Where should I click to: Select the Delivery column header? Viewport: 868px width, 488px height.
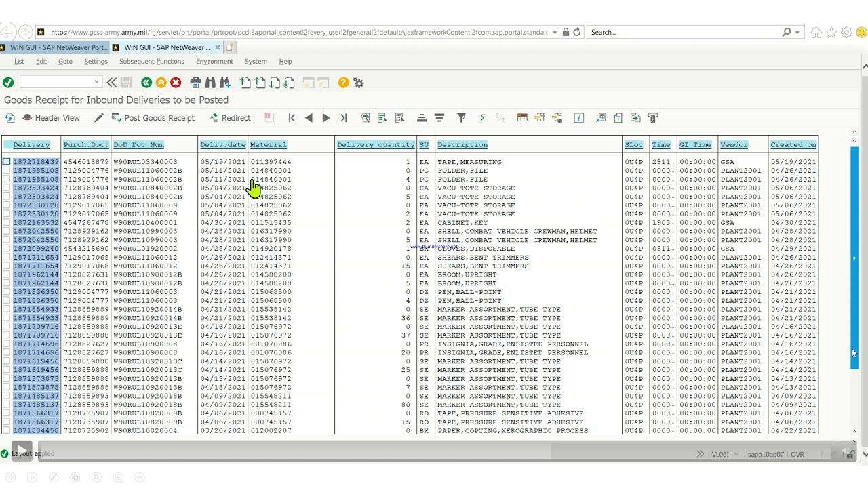pyautogui.click(x=31, y=145)
